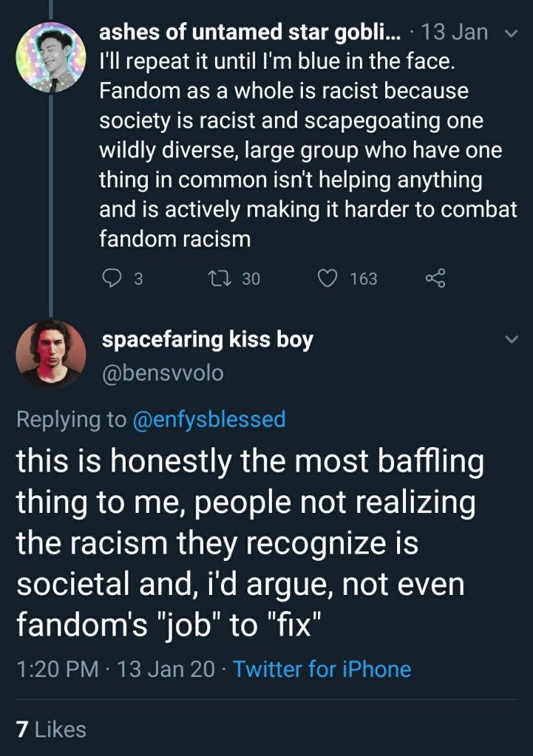Open the chevron menu beside the 13 Jan date
The image size is (533, 756).
(x=510, y=33)
